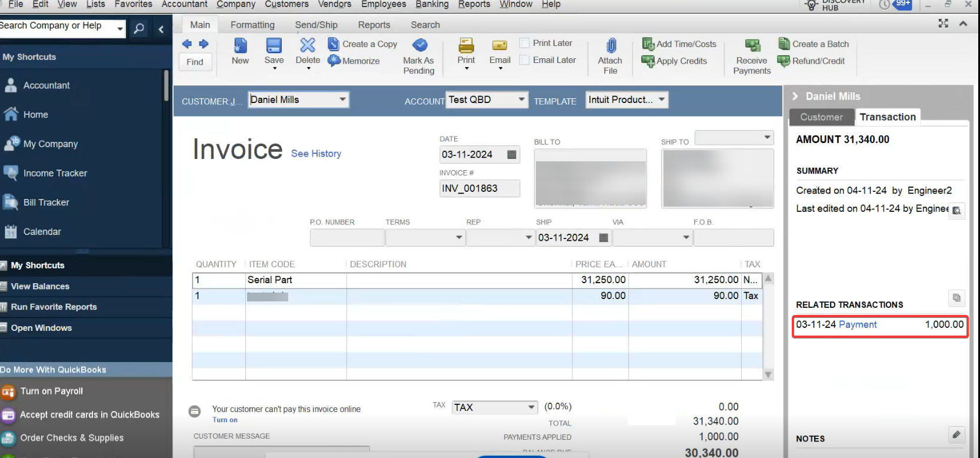Open the Rep dropdown
The height and width of the screenshot is (458, 980).
pyautogui.click(x=528, y=238)
